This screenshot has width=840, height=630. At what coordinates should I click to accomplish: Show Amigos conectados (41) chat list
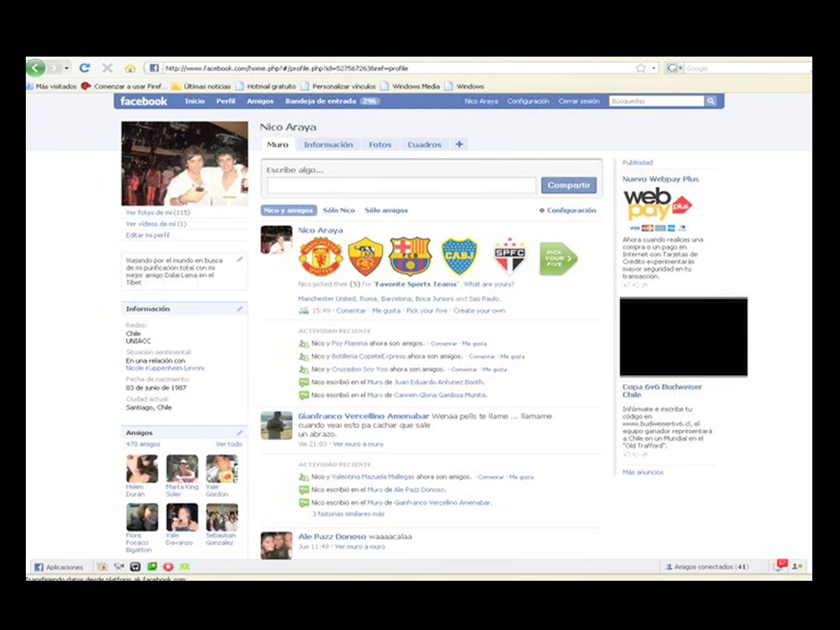(707, 567)
